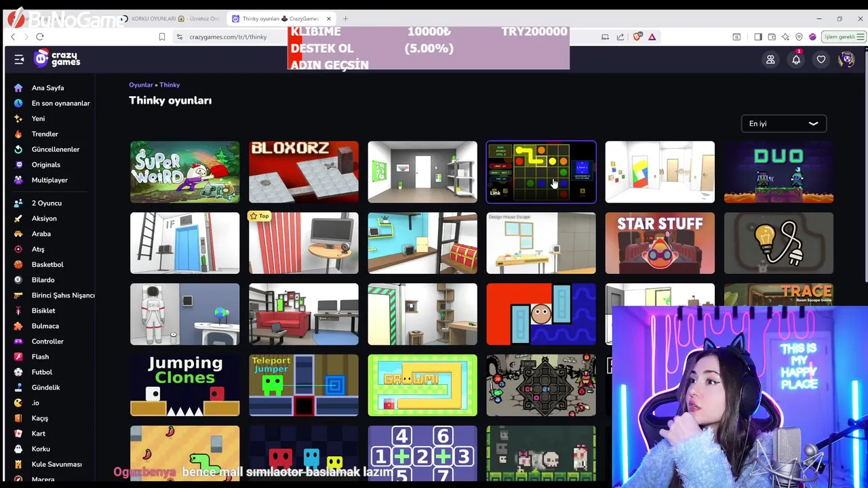Viewport: 868px width, 488px height.
Task: Open the Link color-connect game thumbnail
Action: click(x=541, y=172)
